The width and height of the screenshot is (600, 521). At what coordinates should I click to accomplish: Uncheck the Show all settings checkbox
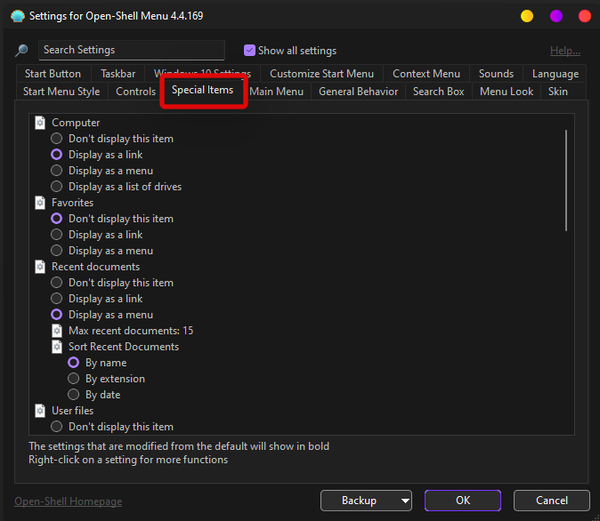(x=250, y=51)
